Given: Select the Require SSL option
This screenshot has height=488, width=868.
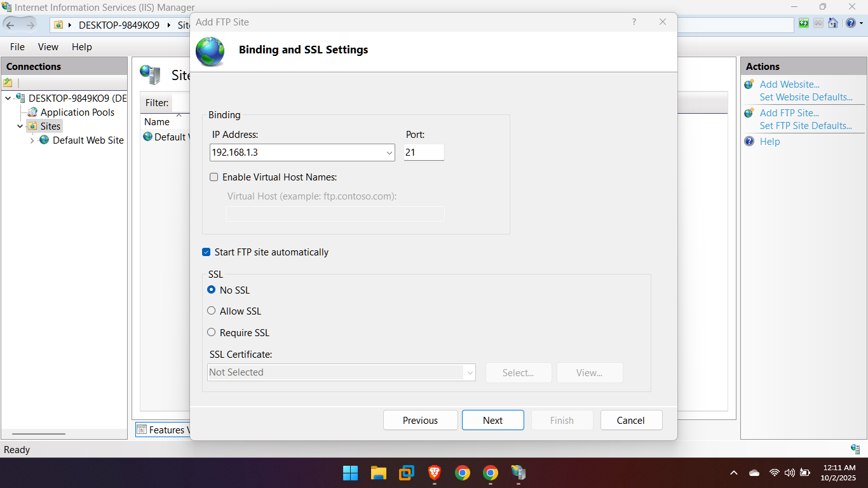Looking at the screenshot, I should point(212,332).
